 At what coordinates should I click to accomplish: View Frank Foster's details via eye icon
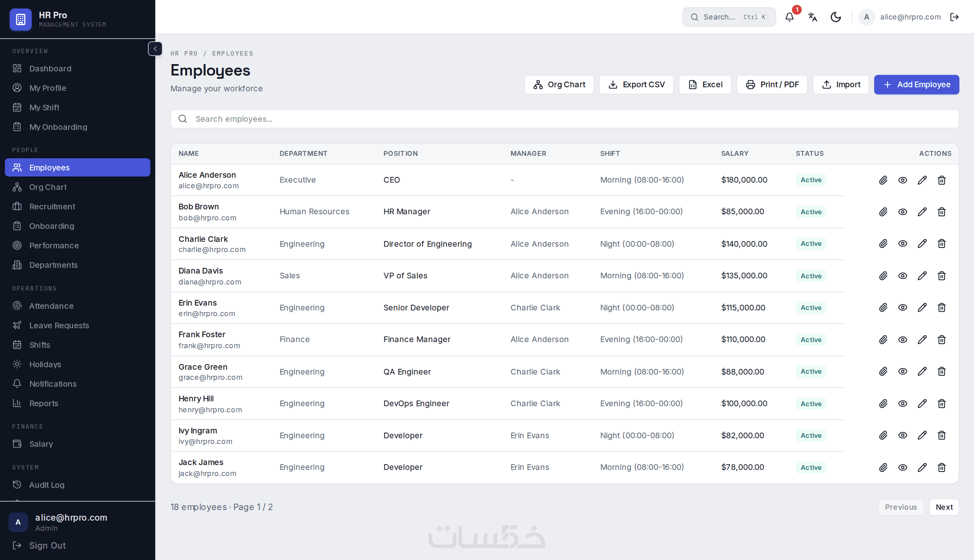tap(903, 340)
